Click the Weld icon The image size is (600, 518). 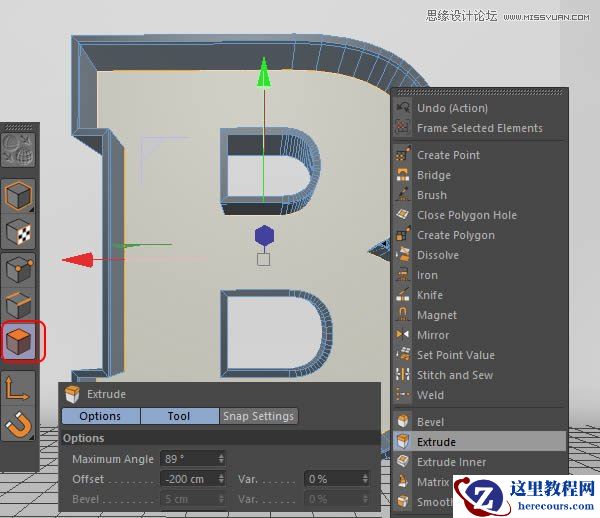pyautogui.click(x=403, y=394)
